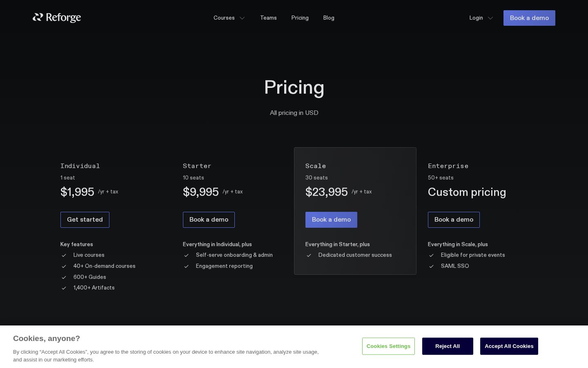
Task: Click 'Cookies, anyone?' banner heading
Action: tap(47, 339)
